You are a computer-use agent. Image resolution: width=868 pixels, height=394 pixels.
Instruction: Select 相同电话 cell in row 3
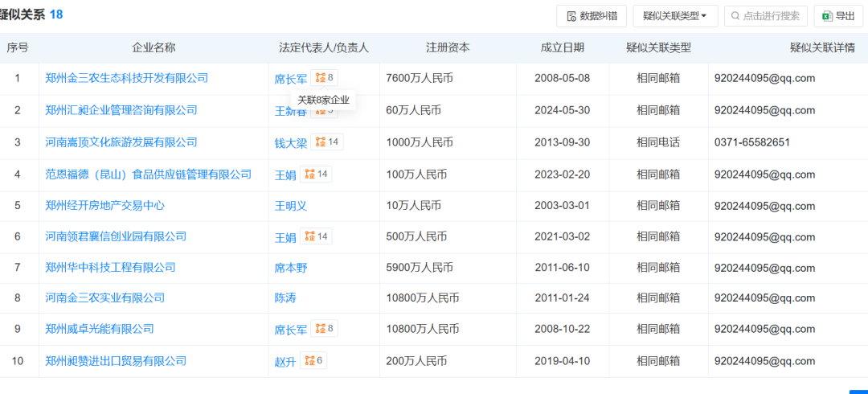658,142
